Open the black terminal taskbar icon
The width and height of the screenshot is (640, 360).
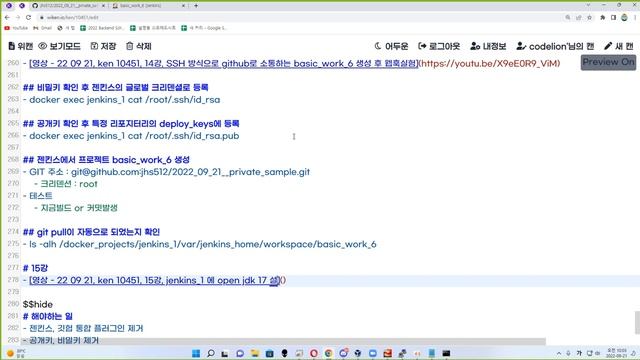pos(446,353)
